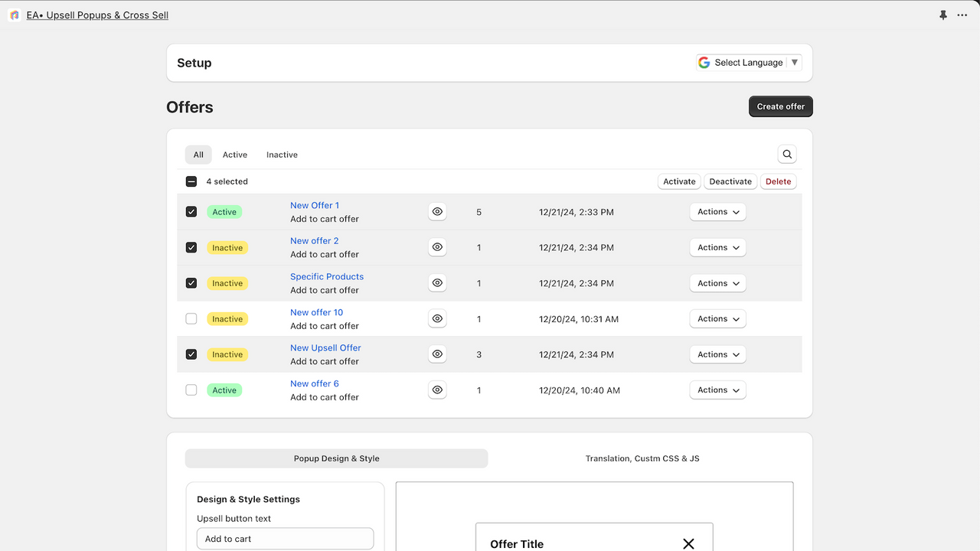Click the Inactive badge on New offer 10
This screenshot has height=551, width=980.
(227, 318)
